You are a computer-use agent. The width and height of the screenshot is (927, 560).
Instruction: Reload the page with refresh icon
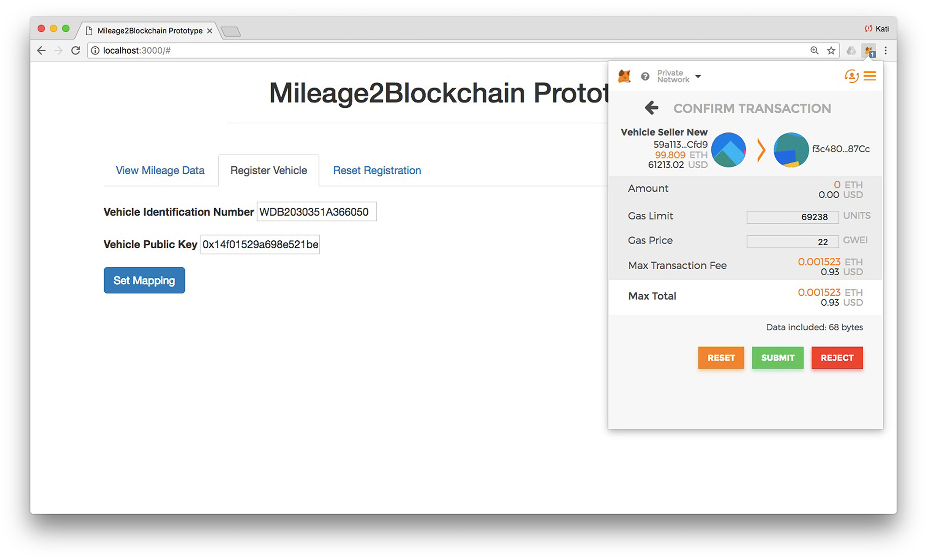coord(75,51)
